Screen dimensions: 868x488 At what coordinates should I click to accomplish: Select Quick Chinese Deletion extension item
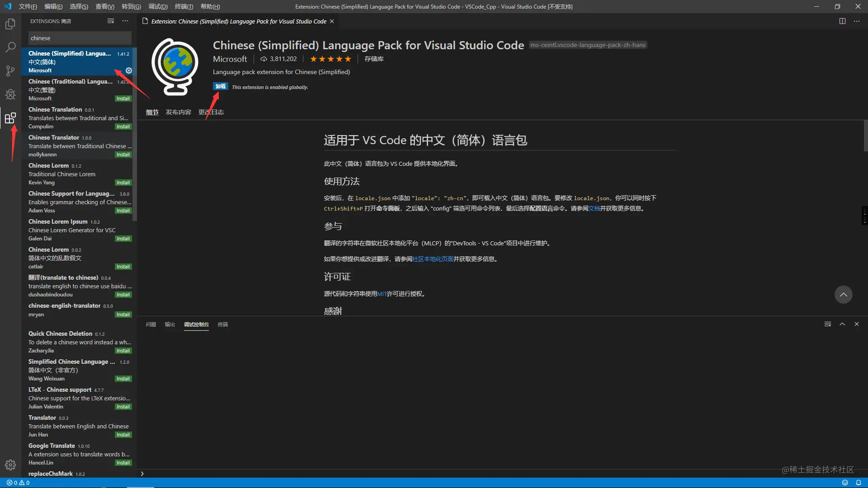(x=79, y=342)
